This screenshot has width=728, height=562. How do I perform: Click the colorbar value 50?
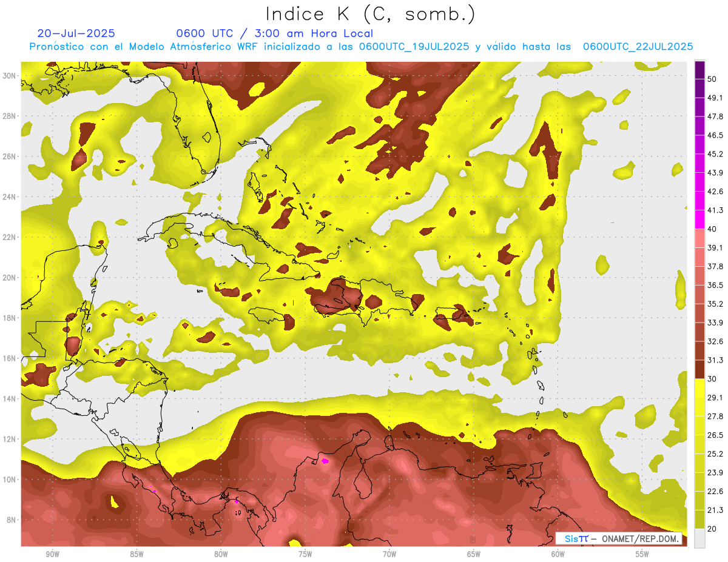coord(712,79)
